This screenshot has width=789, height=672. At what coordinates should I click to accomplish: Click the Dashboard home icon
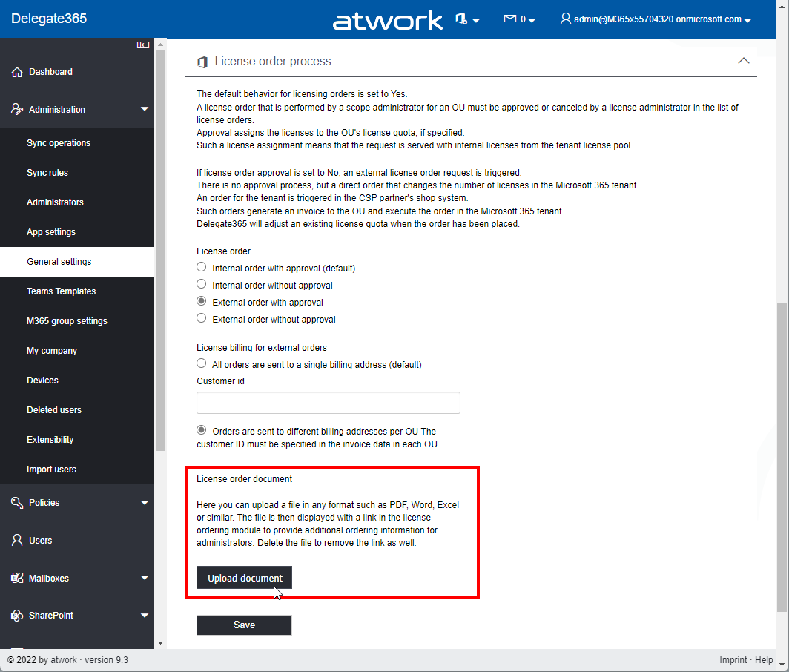click(17, 72)
